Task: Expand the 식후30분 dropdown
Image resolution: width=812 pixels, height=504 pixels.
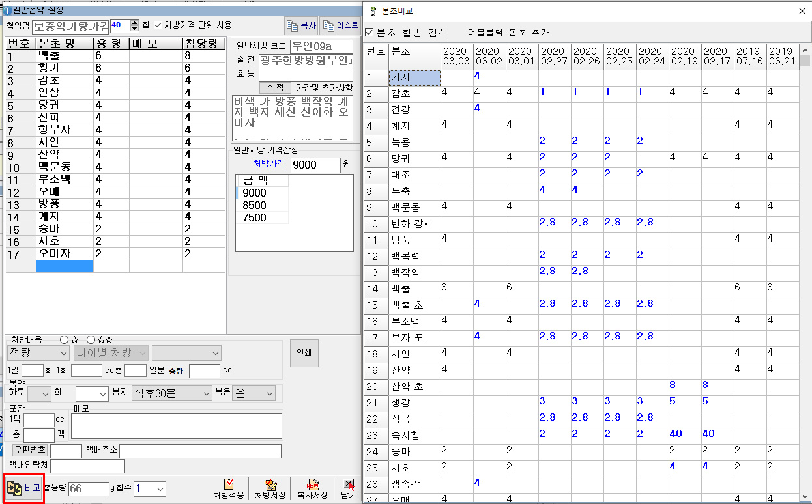Action: click(x=171, y=393)
